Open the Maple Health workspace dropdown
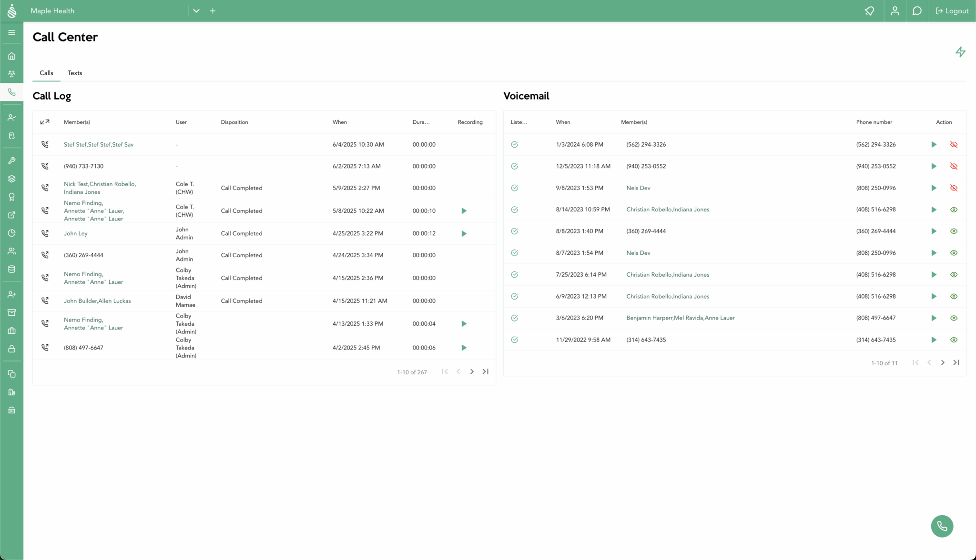Screen dimensions: 976x560 196,10
